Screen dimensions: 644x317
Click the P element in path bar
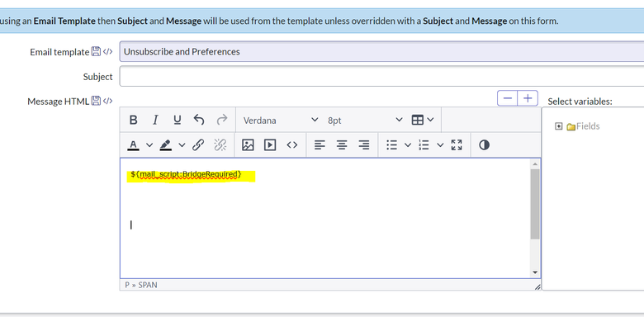[127, 285]
